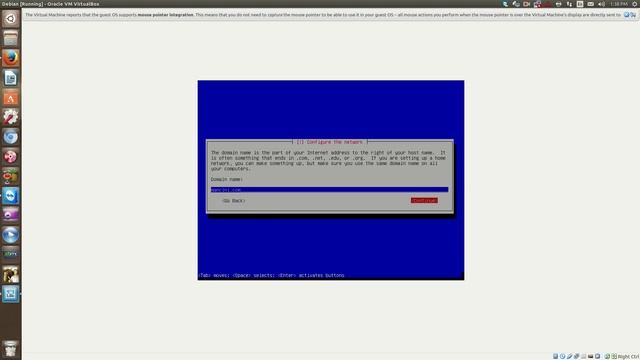Open the sound volume indicator
This screenshot has height=360, width=640.
click(602, 4)
